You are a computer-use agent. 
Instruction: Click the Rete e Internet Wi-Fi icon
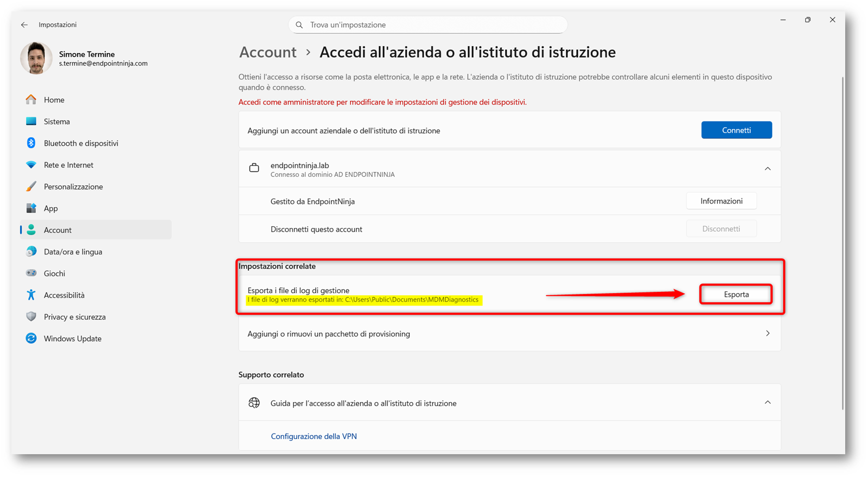click(x=31, y=164)
